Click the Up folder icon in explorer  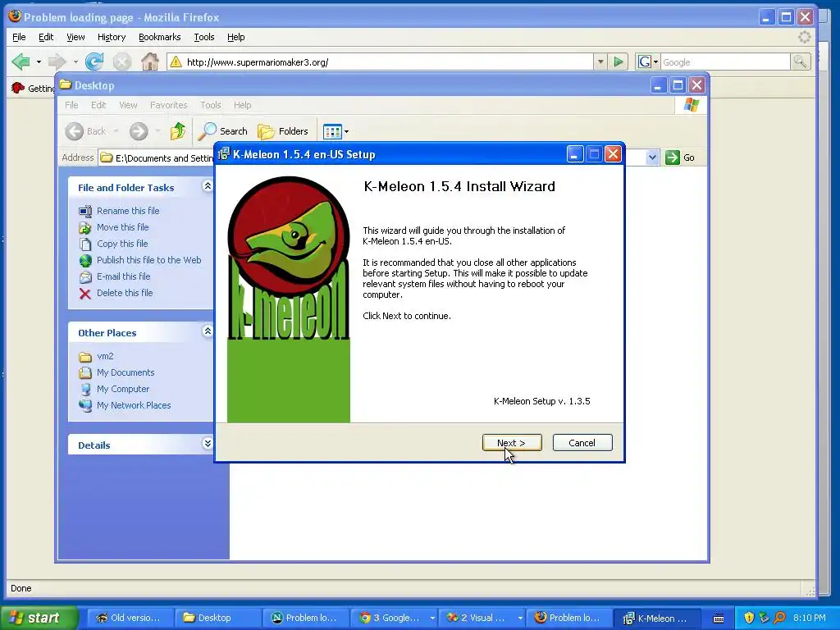point(178,131)
